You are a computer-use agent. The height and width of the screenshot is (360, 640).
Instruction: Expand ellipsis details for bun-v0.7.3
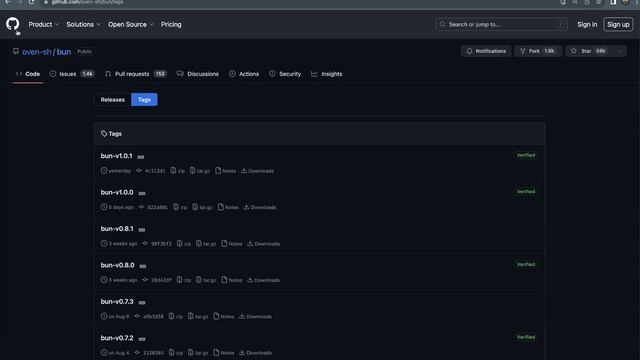[x=142, y=302]
